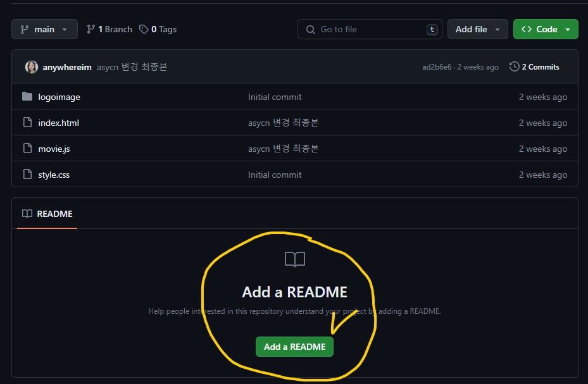
Task: Click the magnifier icon in Go to file
Action: tap(311, 30)
